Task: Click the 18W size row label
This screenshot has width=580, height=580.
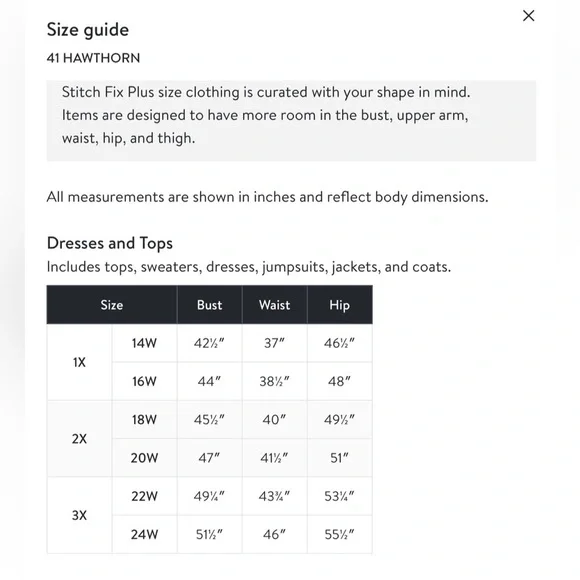Action: point(144,420)
